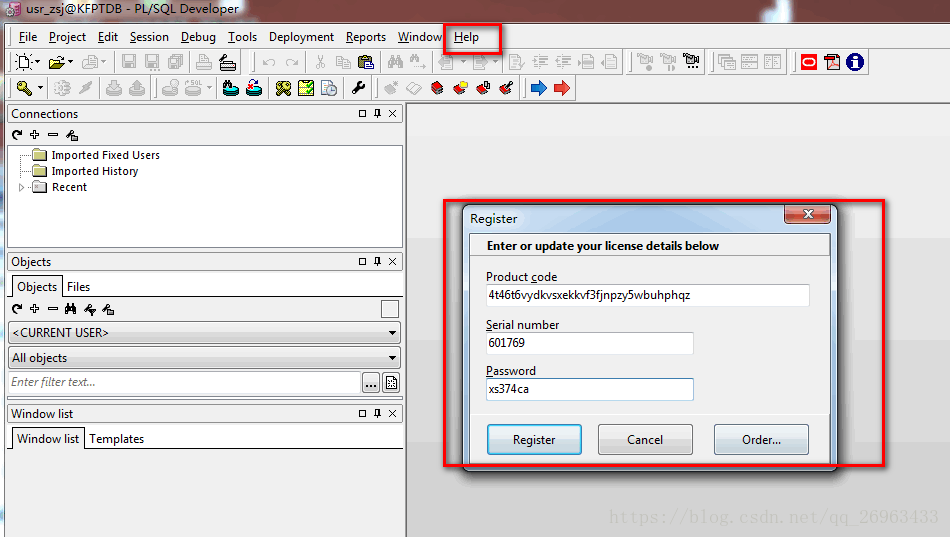Refresh the Objects browser list
The image size is (950, 537).
pyautogui.click(x=17, y=309)
